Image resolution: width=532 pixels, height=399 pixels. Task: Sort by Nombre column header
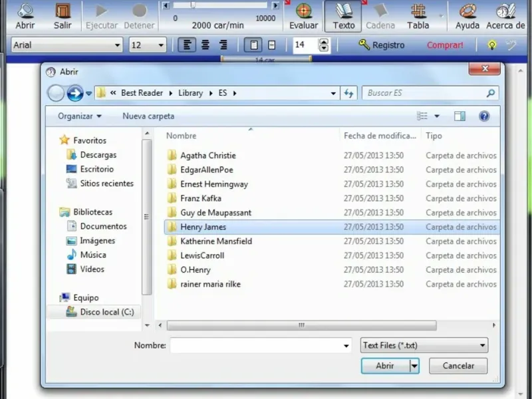(181, 136)
